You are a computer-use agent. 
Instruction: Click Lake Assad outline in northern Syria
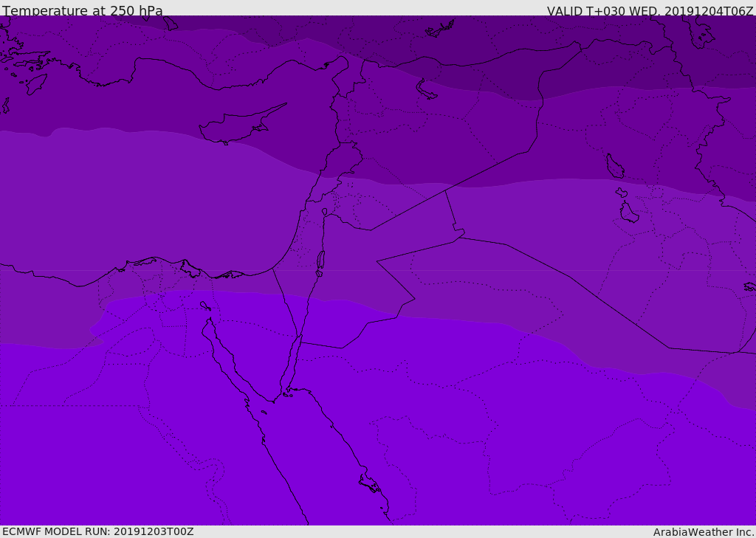[x=426, y=90]
